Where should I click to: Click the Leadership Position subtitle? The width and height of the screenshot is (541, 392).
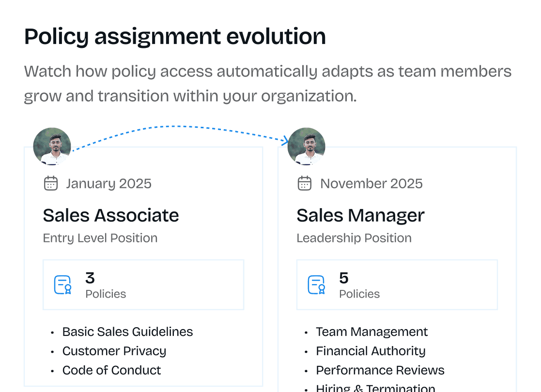[354, 238]
